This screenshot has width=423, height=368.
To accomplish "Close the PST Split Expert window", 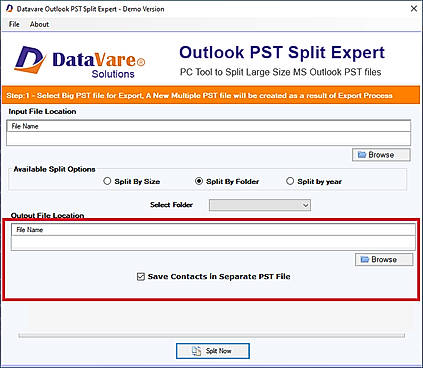I will 414,9.
